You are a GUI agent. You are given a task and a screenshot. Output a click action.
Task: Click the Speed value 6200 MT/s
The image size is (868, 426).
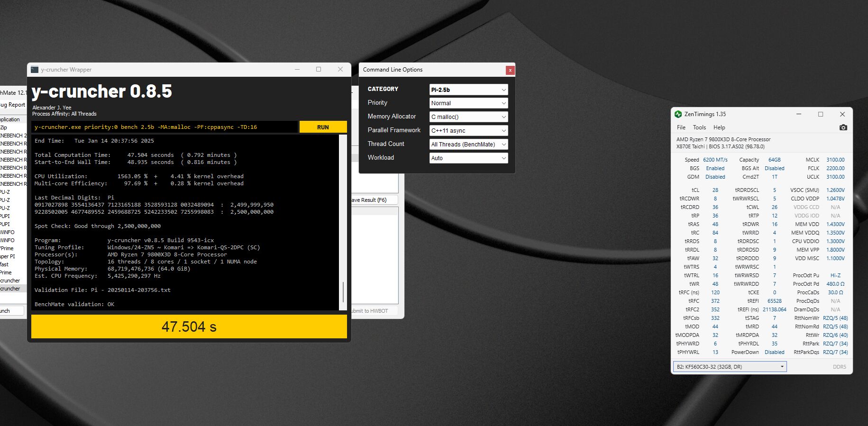click(715, 160)
